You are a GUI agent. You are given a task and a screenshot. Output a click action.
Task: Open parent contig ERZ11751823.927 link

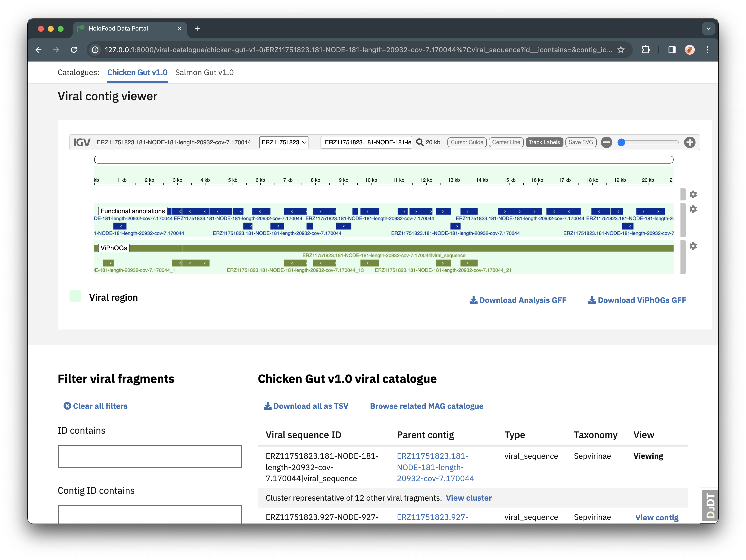pyautogui.click(x=433, y=517)
